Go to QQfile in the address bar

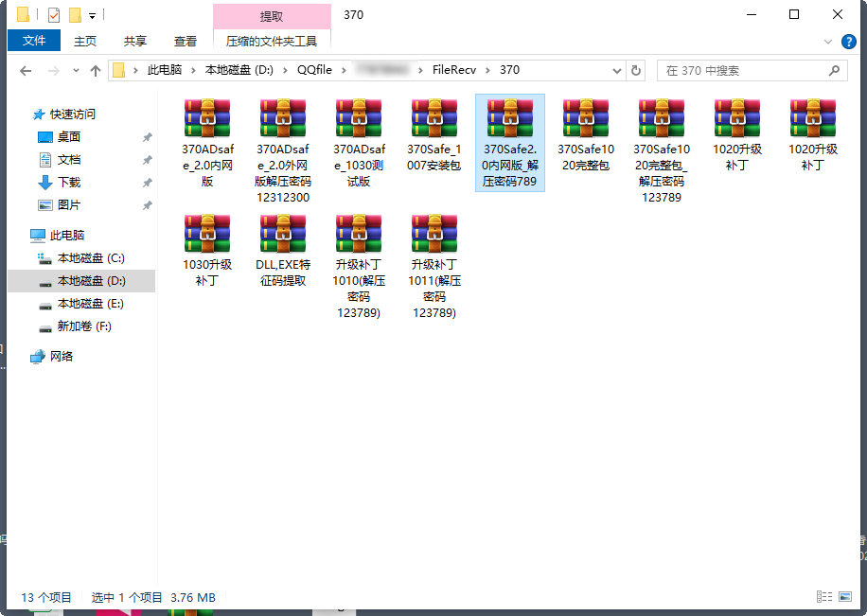tap(314, 70)
